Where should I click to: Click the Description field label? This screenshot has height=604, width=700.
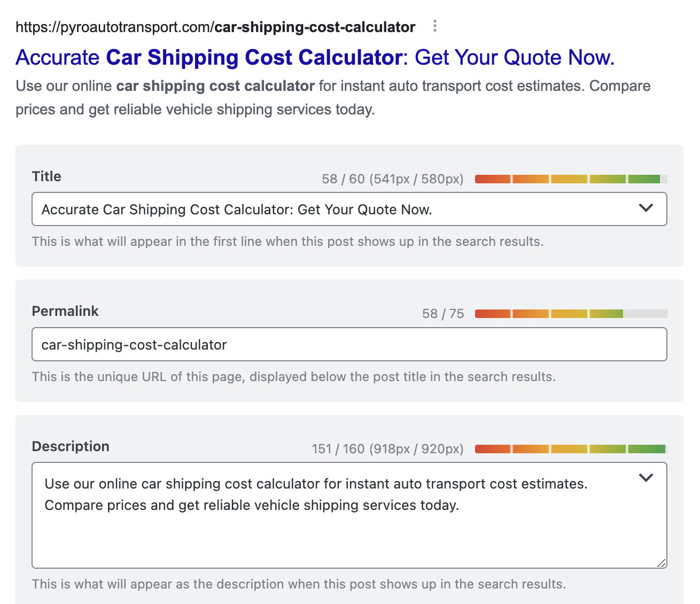click(71, 446)
